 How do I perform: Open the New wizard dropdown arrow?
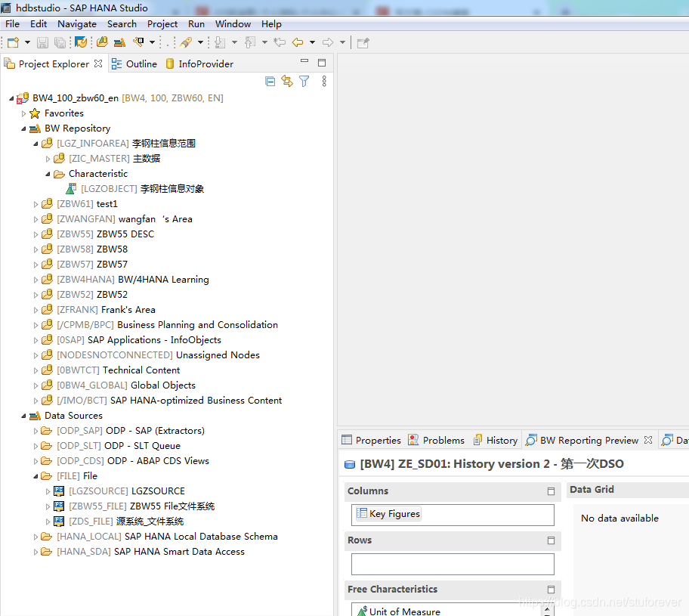[x=27, y=42]
